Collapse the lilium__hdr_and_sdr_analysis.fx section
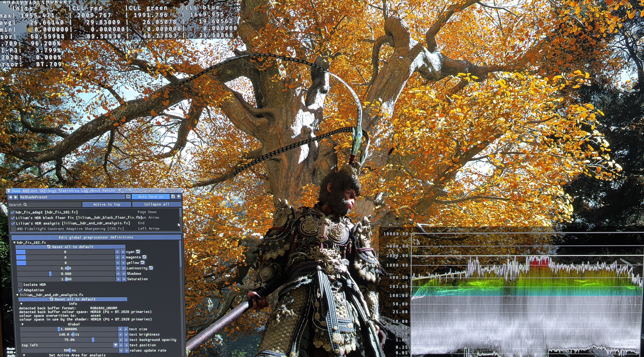This screenshot has width=644, height=357. [x=17, y=295]
